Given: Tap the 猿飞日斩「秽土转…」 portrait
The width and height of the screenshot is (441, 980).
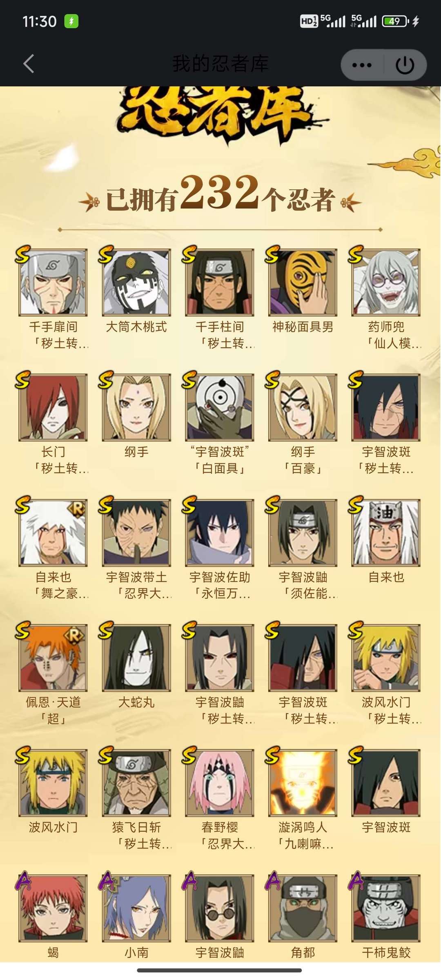Looking at the screenshot, I should 136,783.
